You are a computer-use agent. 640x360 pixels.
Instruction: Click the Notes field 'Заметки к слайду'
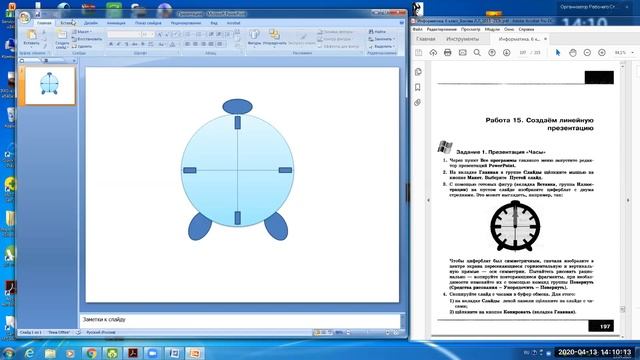(240, 320)
